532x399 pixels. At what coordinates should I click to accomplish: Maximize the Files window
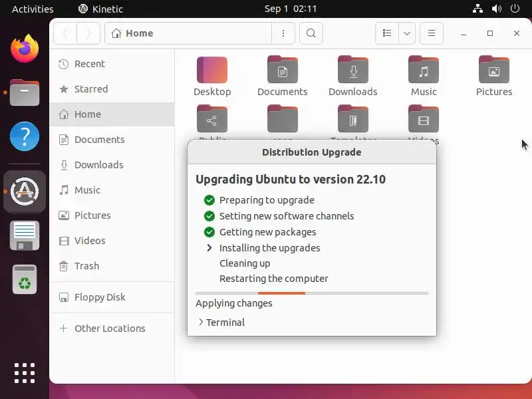pyautogui.click(x=490, y=33)
